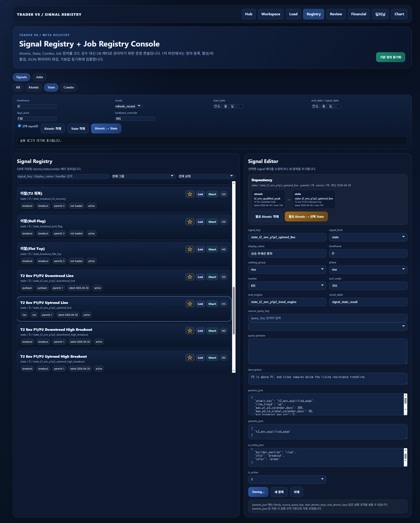Click the 기본 정의 동기화 button
420x523 pixels.
(390, 57)
